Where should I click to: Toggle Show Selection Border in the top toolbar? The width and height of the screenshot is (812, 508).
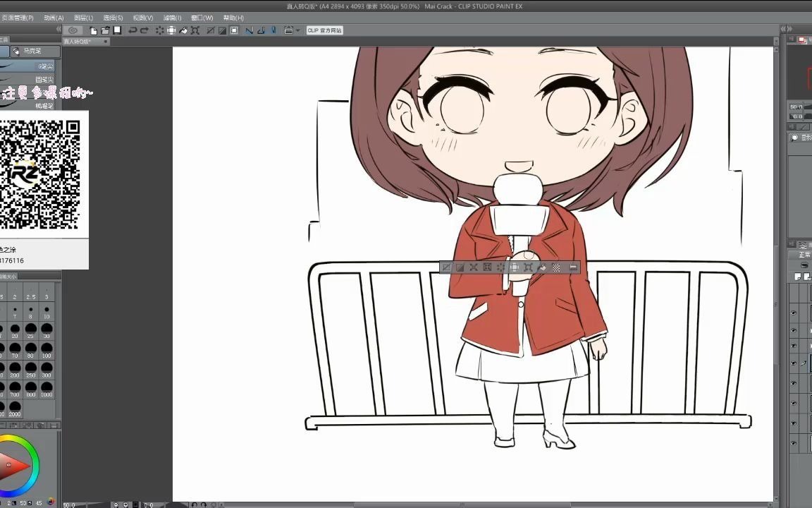(234, 30)
